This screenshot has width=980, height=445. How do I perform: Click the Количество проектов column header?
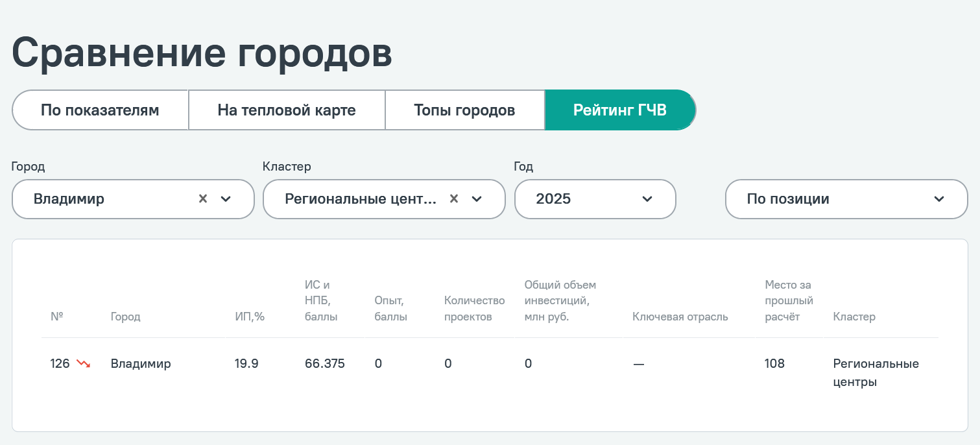tap(474, 309)
